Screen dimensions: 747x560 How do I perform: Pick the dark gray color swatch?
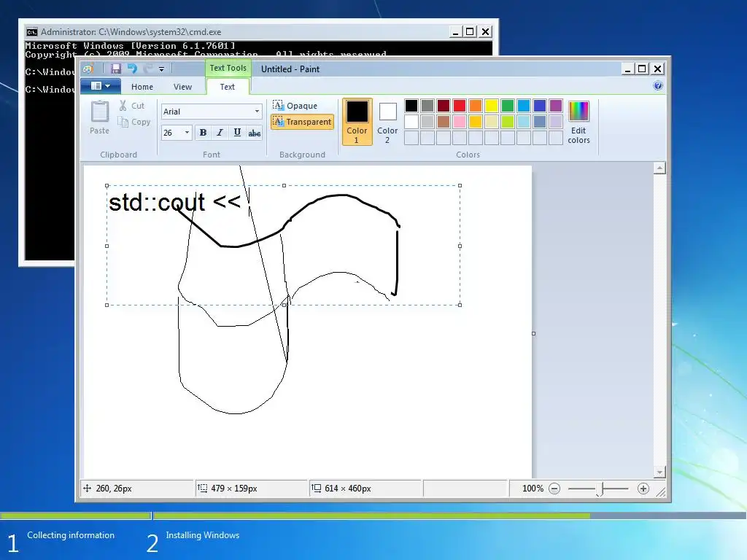[427, 106]
